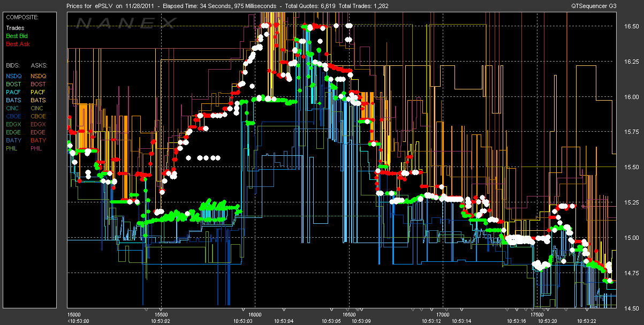Image resolution: width=644 pixels, height=325 pixels.
Task: Click the 10:53:20 time label
Action: pyautogui.click(x=547, y=321)
